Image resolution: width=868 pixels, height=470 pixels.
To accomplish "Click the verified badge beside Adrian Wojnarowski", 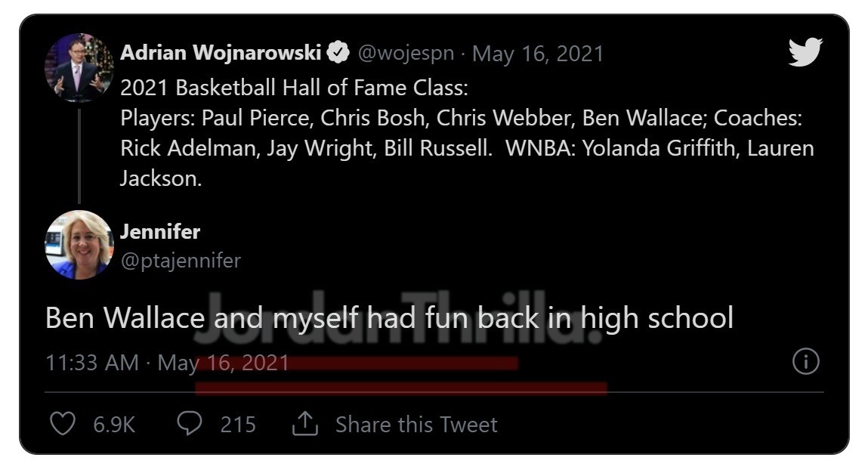I will [337, 54].
